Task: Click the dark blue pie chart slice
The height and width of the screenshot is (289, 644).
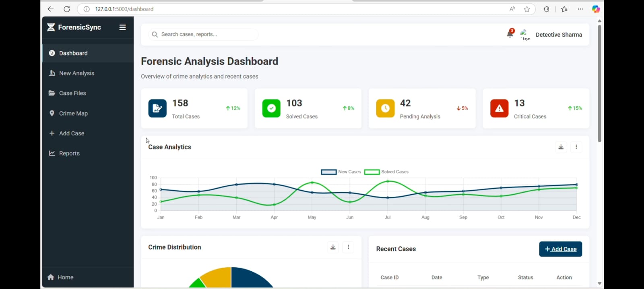Action: coord(250,279)
